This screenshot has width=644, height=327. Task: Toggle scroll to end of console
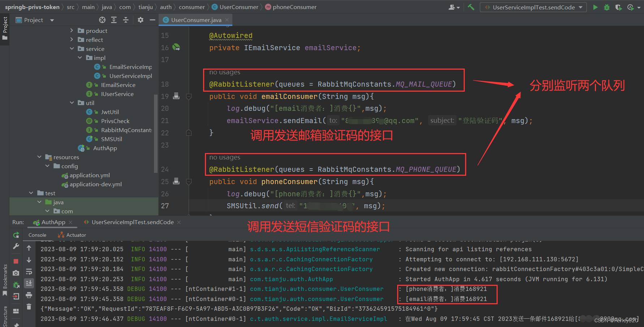(29, 283)
